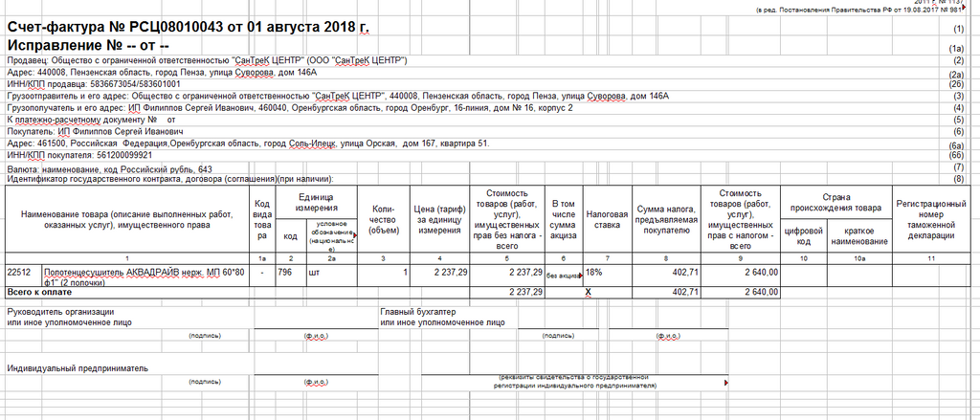Select the 'краткое наименование' subheader cell
980x420 pixels.
pos(858,235)
